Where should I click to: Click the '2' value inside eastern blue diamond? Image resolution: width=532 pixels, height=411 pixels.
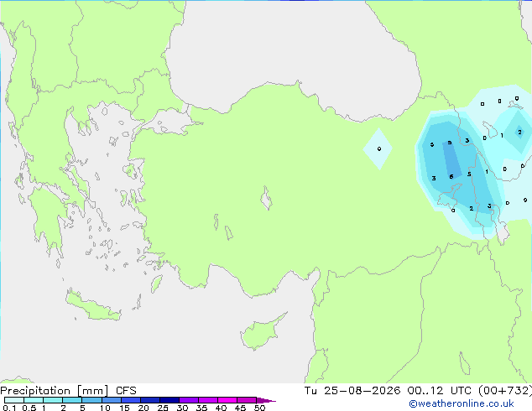(519, 133)
